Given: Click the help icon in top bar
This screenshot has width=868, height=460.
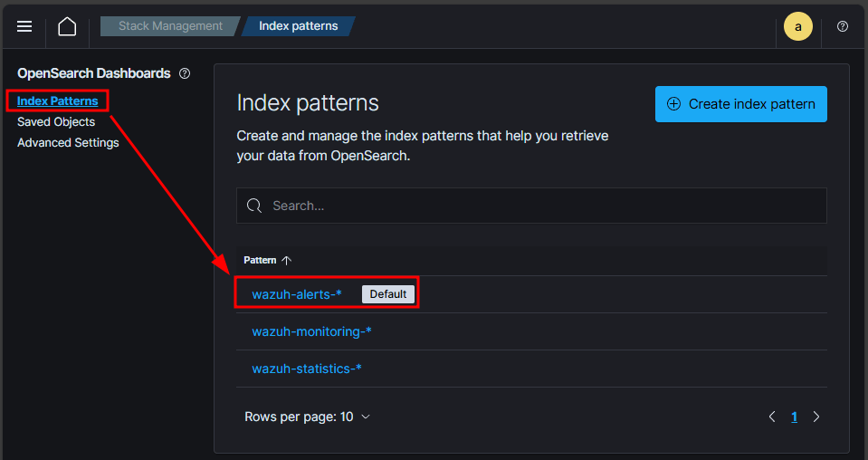Looking at the screenshot, I should point(843,26).
